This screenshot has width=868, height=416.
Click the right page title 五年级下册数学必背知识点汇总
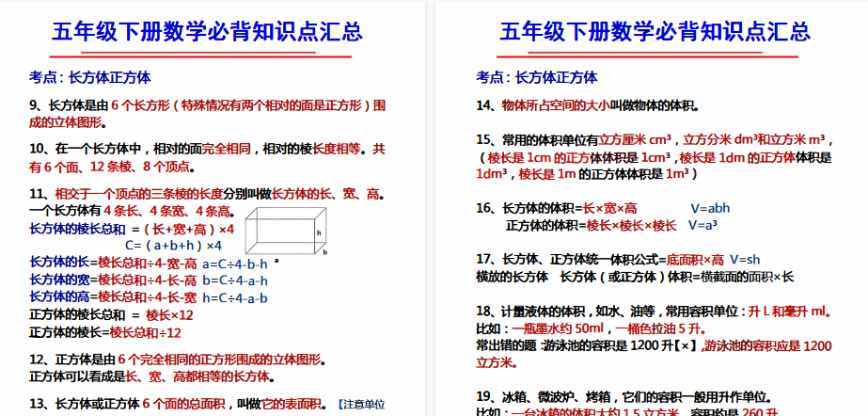coord(655,32)
